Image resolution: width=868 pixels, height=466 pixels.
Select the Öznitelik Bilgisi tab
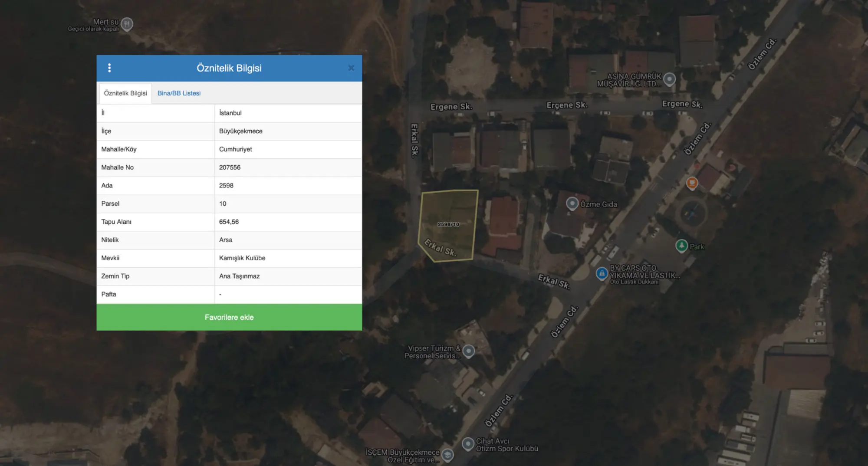point(125,93)
